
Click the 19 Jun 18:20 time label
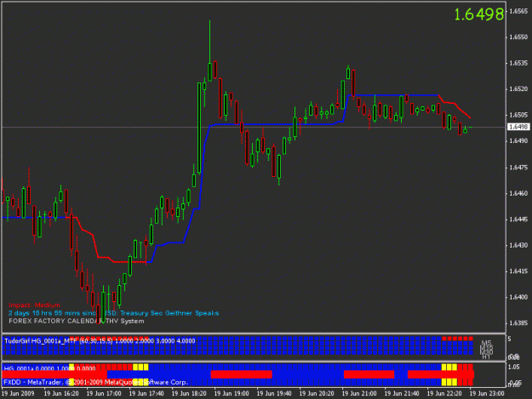point(189,394)
